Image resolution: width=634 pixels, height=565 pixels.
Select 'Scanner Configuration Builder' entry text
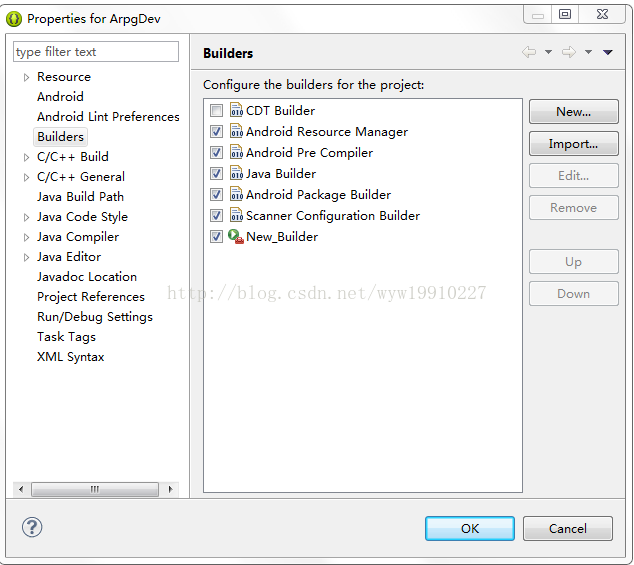[333, 216]
